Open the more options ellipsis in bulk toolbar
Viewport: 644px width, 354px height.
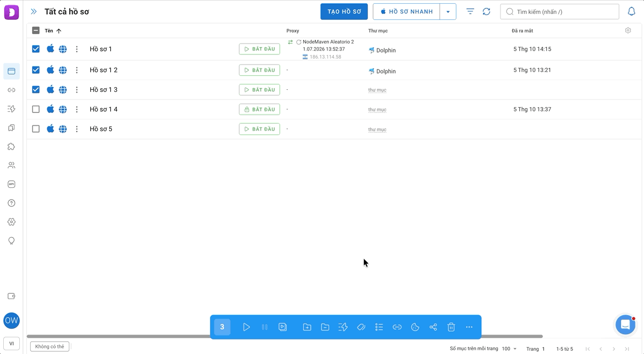click(x=469, y=327)
